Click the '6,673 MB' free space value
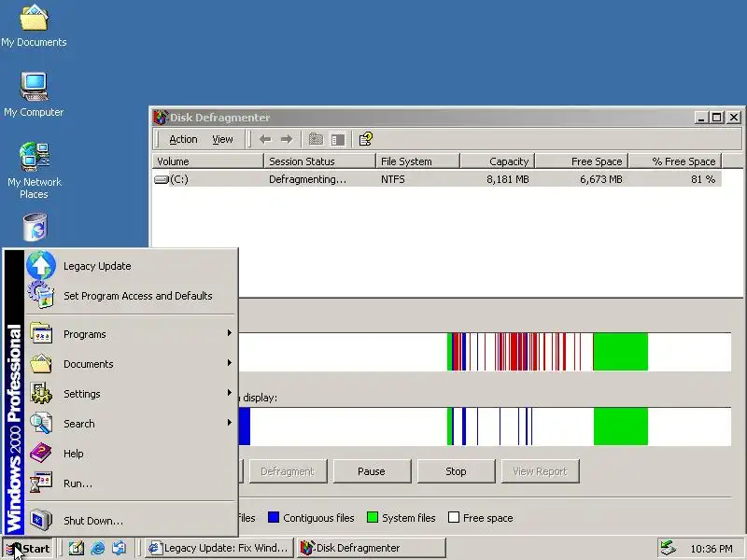Screen dimensions: 747x560 [x=601, y=179]
